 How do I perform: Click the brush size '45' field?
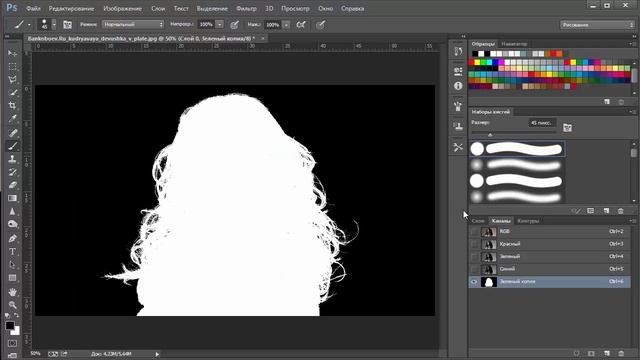click(542, 123)
